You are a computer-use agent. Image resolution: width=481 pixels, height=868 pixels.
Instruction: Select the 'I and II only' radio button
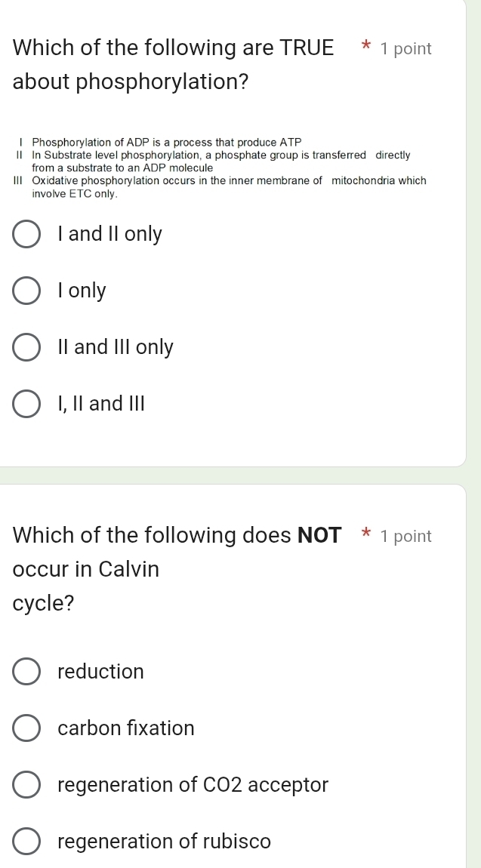[27, 234]
